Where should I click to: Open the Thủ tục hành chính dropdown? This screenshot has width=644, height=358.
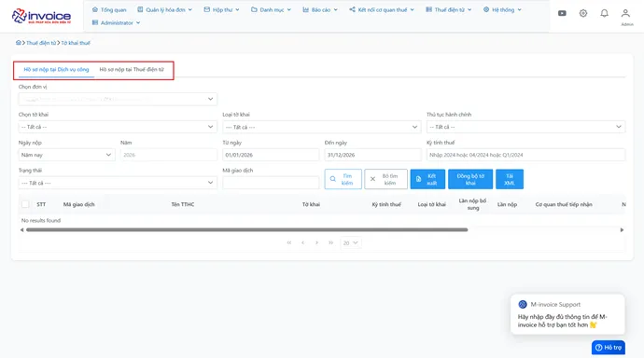[525, 127]
